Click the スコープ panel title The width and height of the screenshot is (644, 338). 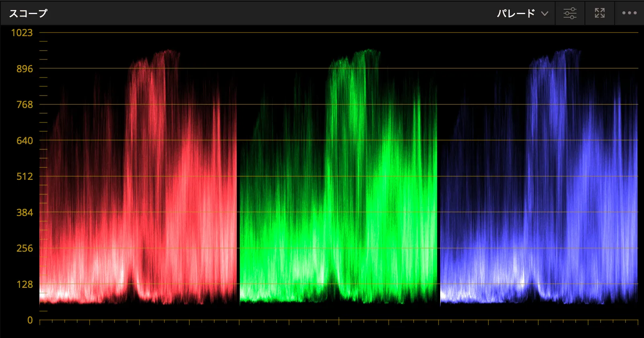(28, 13)
